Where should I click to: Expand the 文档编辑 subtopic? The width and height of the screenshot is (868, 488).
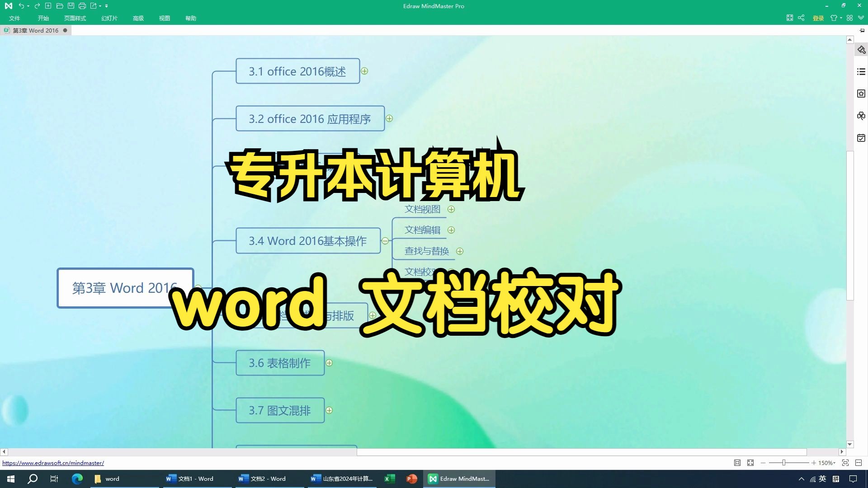pyautogui.click(x=451, y=230)
